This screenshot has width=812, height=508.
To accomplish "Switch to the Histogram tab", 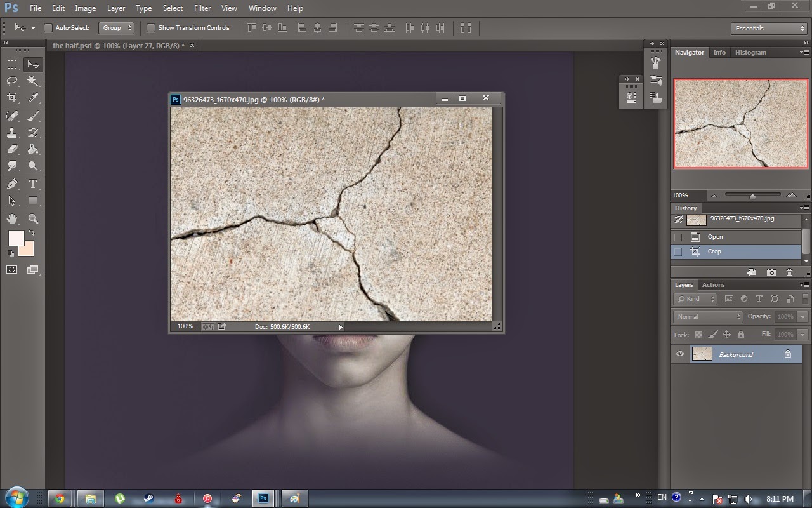I will pos(750,53).
